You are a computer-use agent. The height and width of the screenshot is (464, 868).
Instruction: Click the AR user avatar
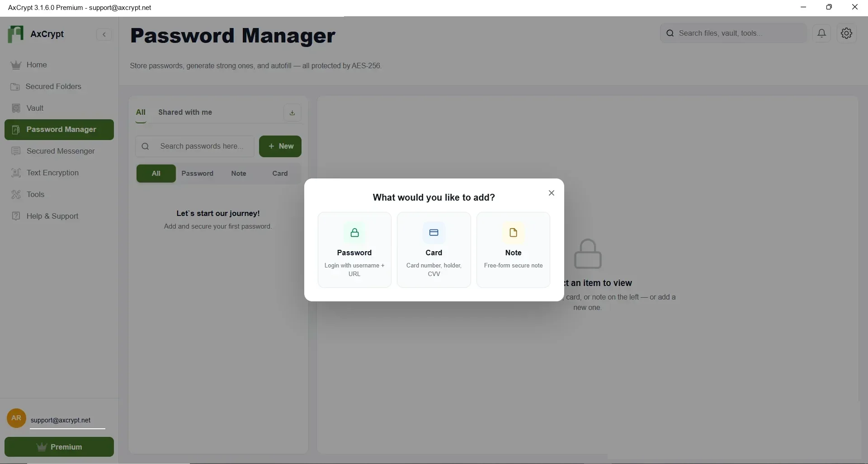point(16,418)
